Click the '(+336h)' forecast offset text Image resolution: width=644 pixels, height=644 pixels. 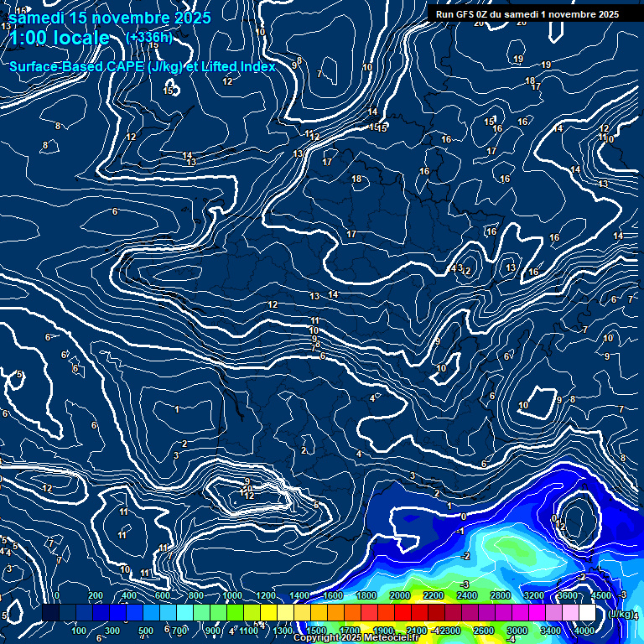149,38
